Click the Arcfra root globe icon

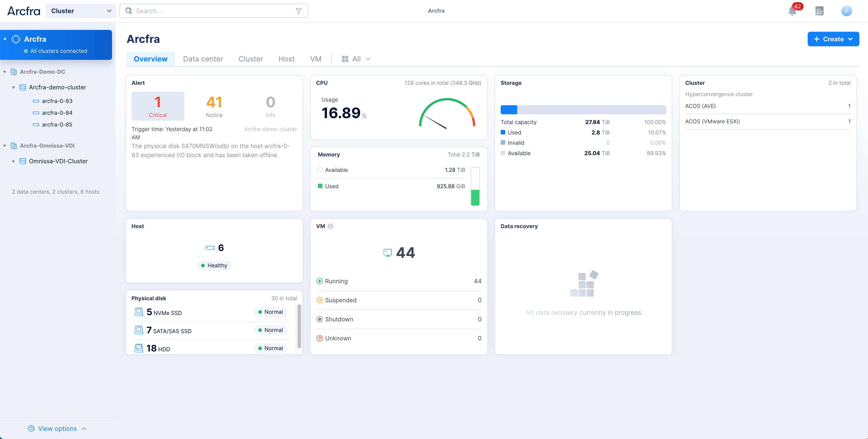click(x=16, y=39)
